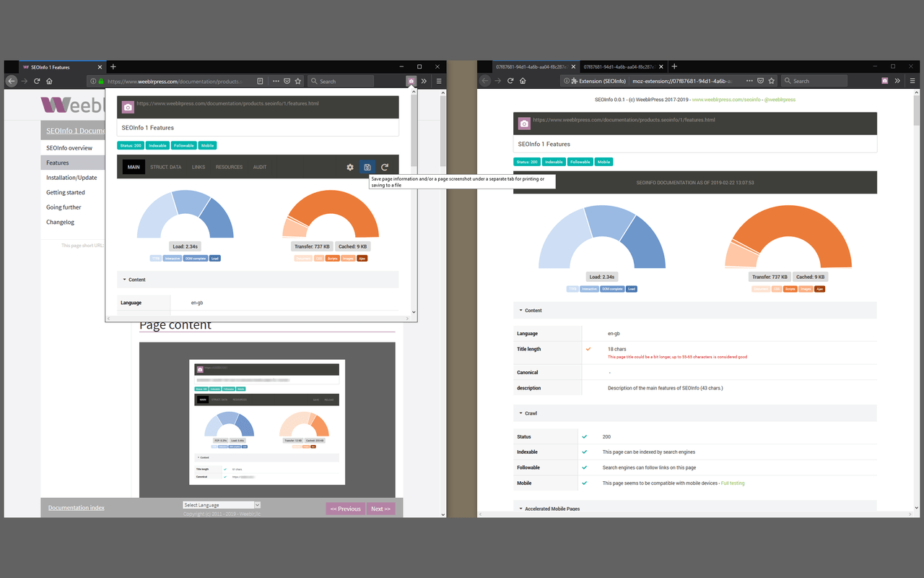Open a new tab in the left browser
This screenshot has width=924, height=578.
(x=113, y=66)
